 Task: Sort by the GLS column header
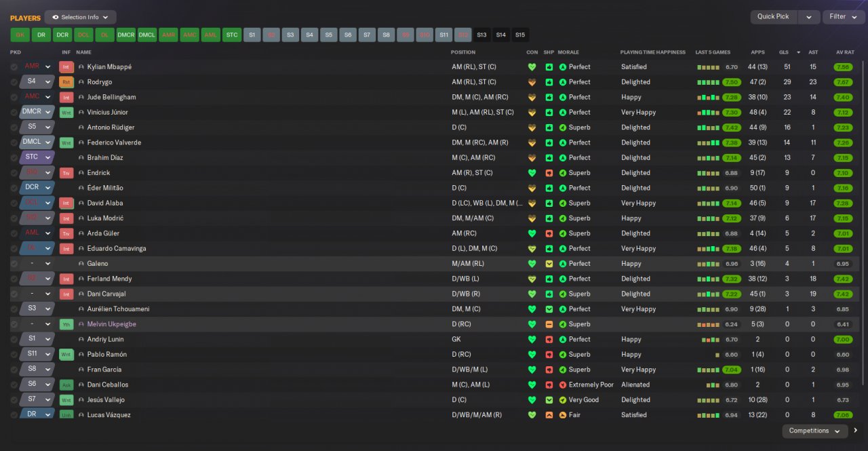point(783,52)
